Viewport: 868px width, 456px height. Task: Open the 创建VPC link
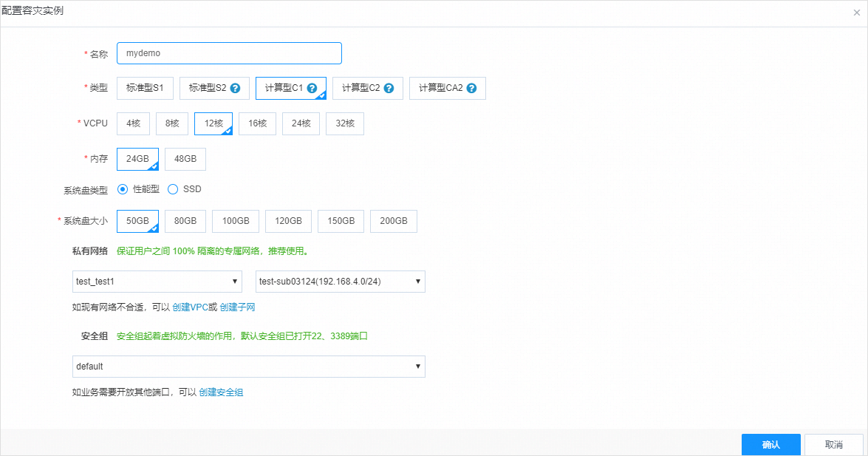click(x=188, y=306)
